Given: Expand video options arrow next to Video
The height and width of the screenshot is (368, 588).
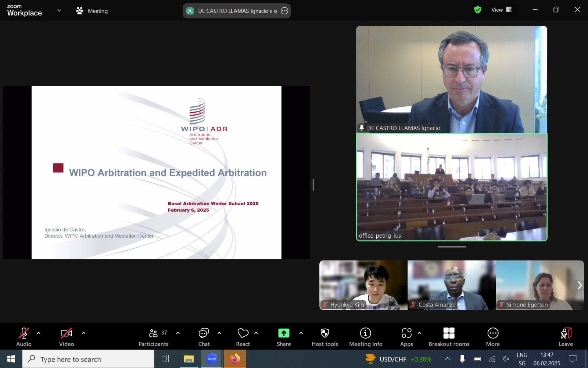Looking at the screenshot, I should pos(84,333).
